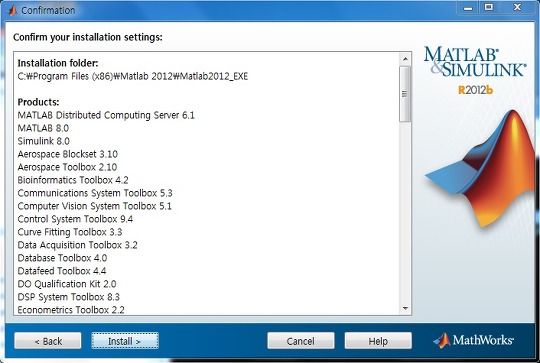Minimize the Confirmation window
Screen dimensions: 540x363
468,8
